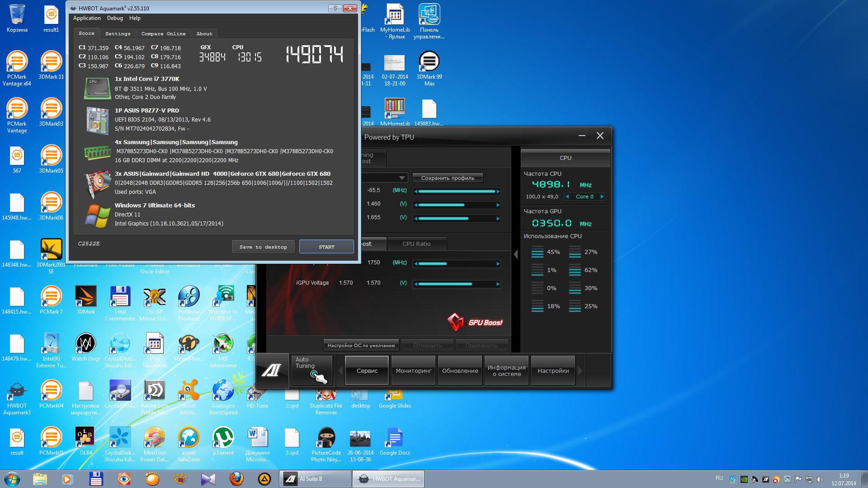
Task: Launch the 3DMark03 desktop shortcut
Action: (x=51, y=113)
